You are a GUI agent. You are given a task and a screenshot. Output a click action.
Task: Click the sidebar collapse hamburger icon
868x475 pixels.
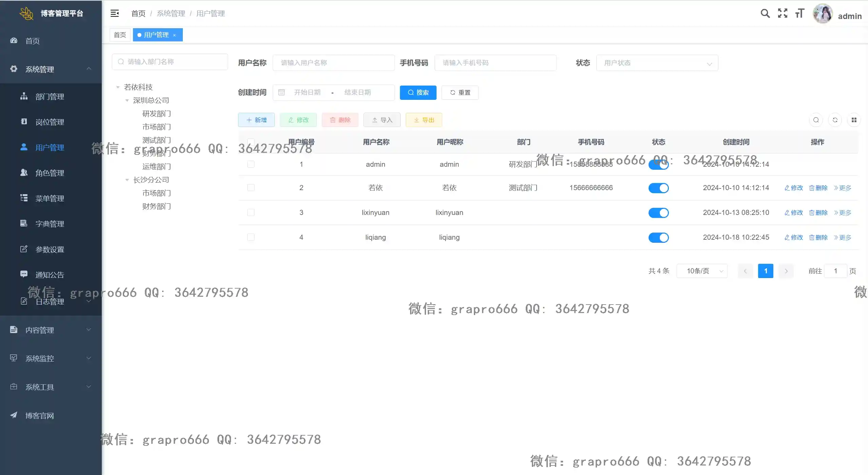[x=115, y=13]
